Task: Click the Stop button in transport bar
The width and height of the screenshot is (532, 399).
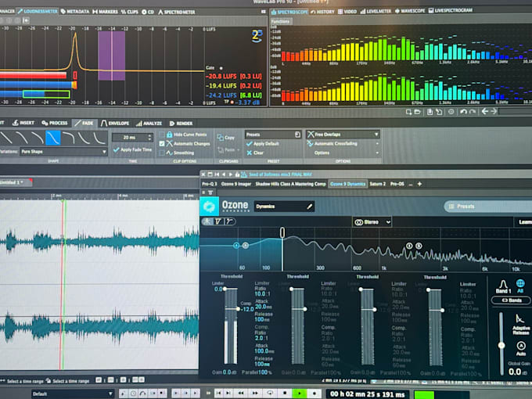Action: pyautogui.click(x=285, y=394)
